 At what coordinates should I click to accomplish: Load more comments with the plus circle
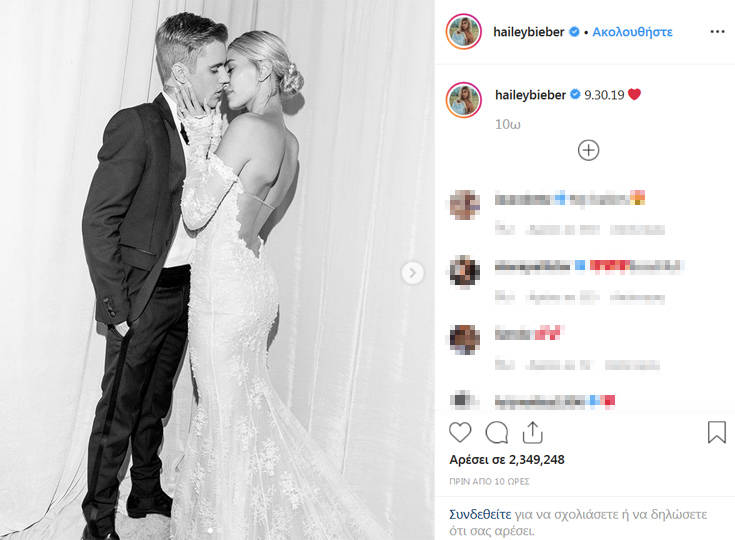point(588,150)
